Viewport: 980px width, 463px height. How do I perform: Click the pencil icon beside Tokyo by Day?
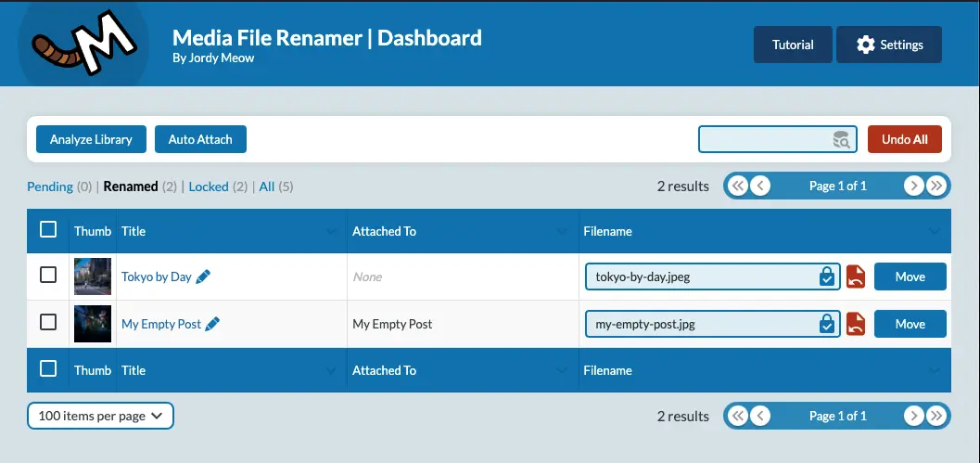pyautogui.click(x=204, y=277)
